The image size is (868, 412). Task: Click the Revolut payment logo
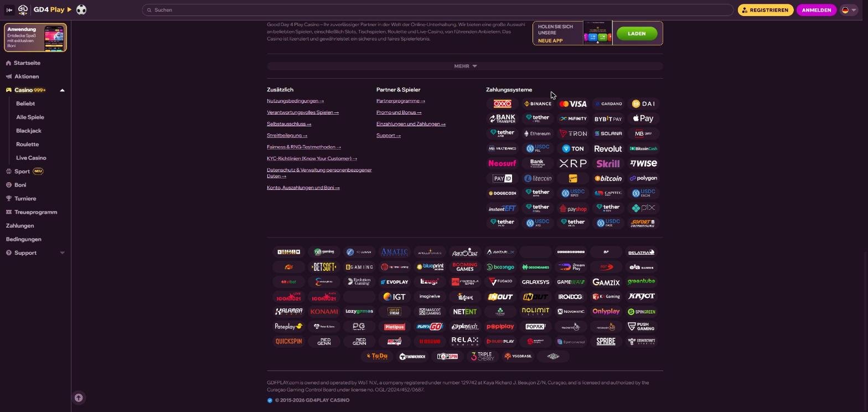[x=608, y=148]
